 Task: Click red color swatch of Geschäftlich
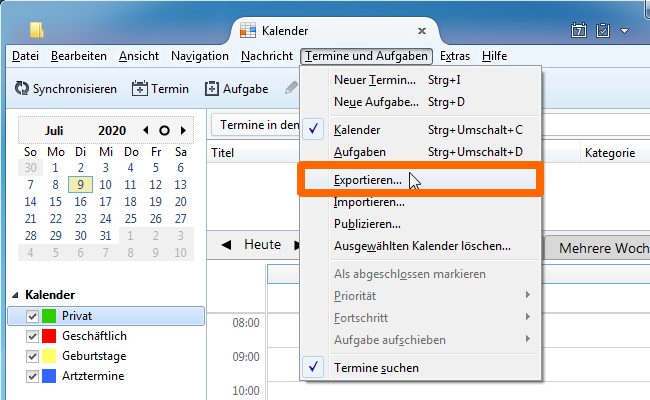49,336
